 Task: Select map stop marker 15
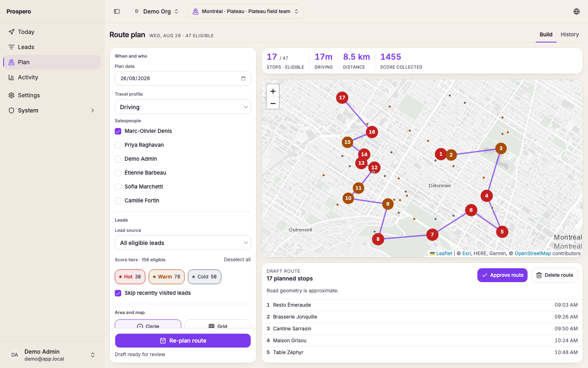(x=347, y=142)
